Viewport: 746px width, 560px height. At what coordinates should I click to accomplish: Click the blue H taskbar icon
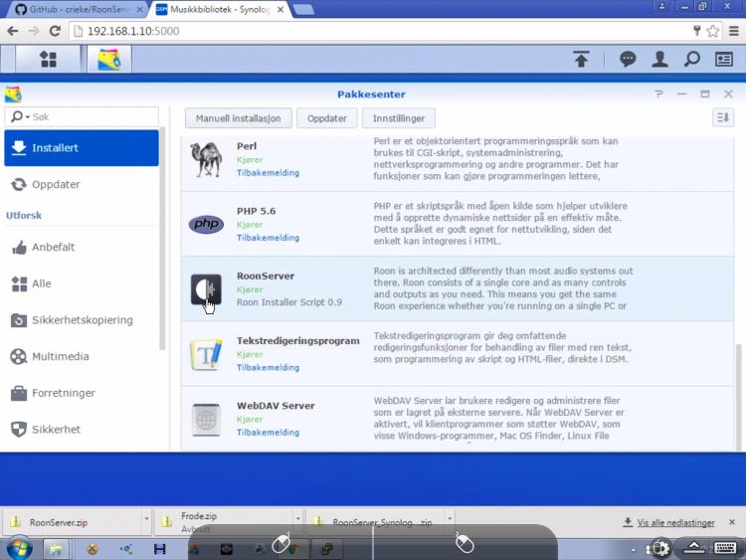[x=160, y=549]
